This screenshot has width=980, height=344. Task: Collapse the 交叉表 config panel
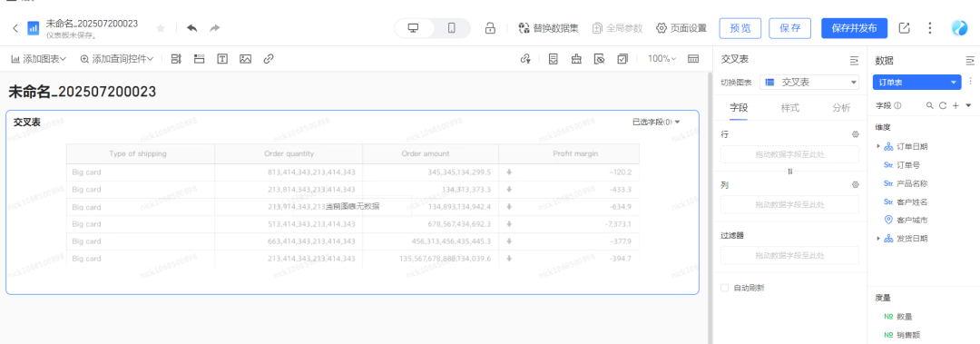click(854, 60)
